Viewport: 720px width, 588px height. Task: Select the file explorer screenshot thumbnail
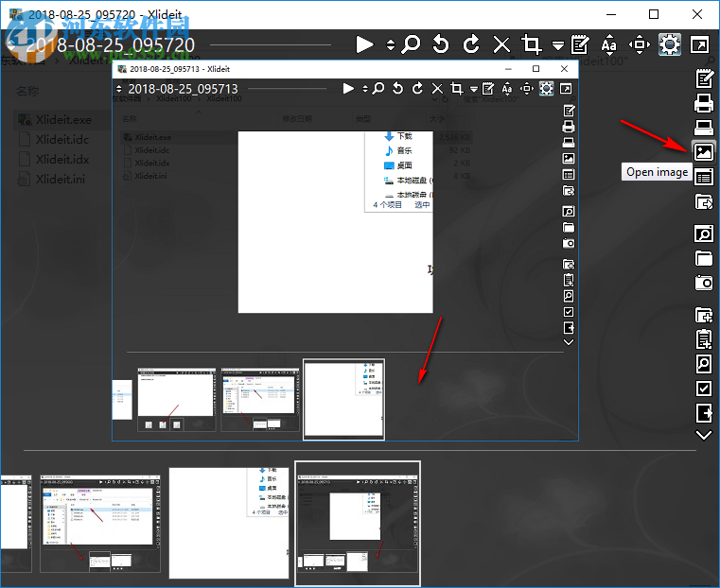click(100, 524)
